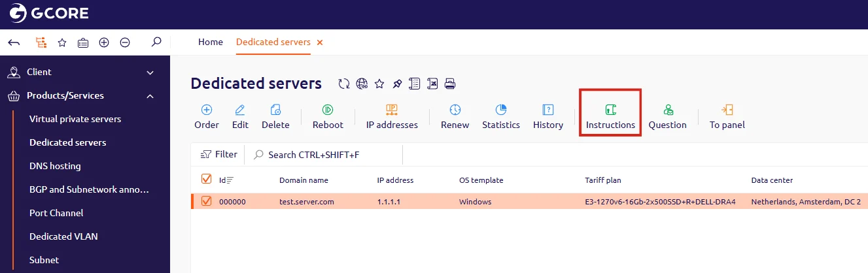This screenshot has height=273, width=868.
Task: Collapse the Products/Services chevron
Action: 150,96
